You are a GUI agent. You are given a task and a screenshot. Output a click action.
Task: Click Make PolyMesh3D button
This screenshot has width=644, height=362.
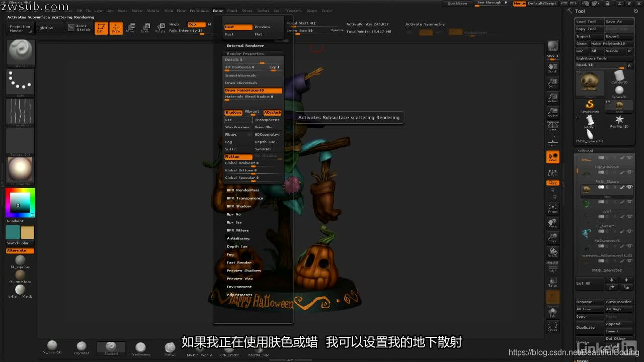[x=612, y=44]
